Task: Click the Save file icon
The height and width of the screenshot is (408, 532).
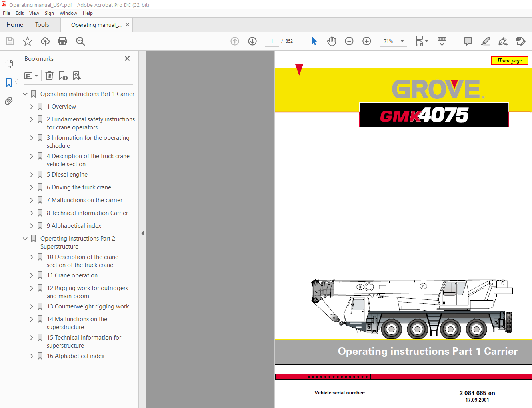Action: [10, 41]
